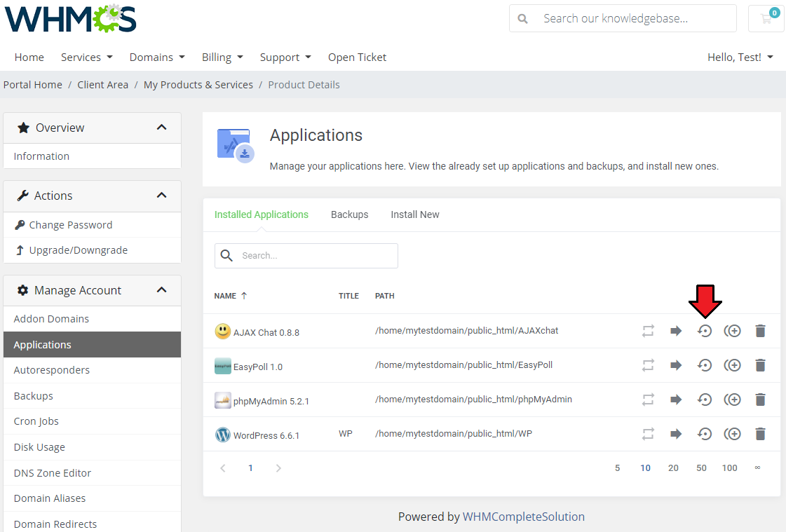Screen dimensions: 786x532
Task: Click the upgrade icon for EasyPoll row
Action: coord(648,365)
